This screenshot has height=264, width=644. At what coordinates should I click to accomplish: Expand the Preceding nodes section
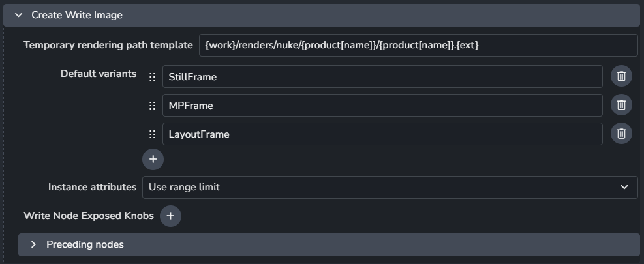point(33,244)
